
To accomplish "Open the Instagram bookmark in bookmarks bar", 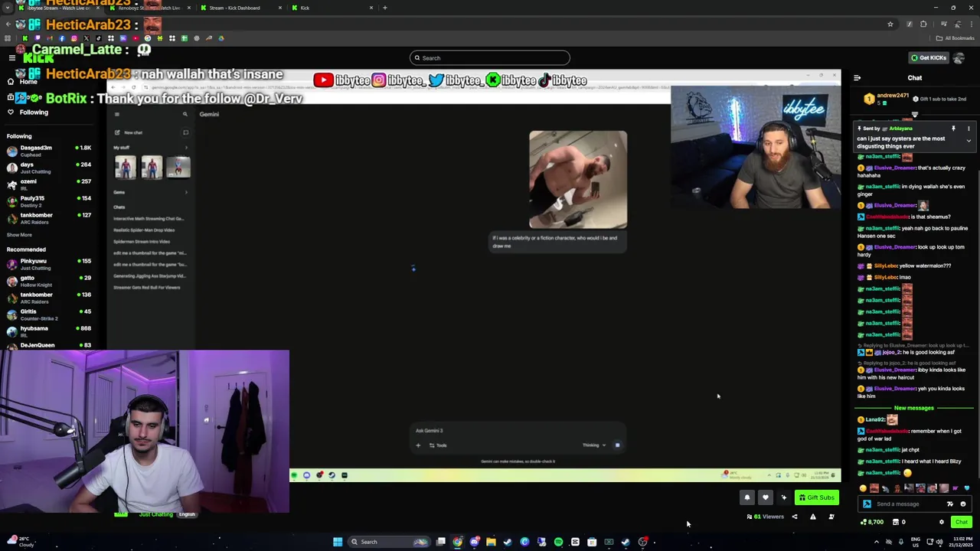I will [73, 38].
